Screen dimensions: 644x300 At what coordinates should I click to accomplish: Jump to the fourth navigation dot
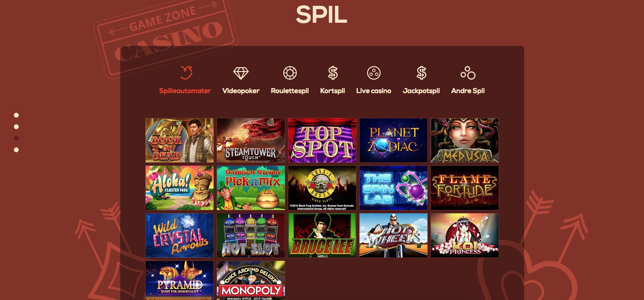point(16,150)
